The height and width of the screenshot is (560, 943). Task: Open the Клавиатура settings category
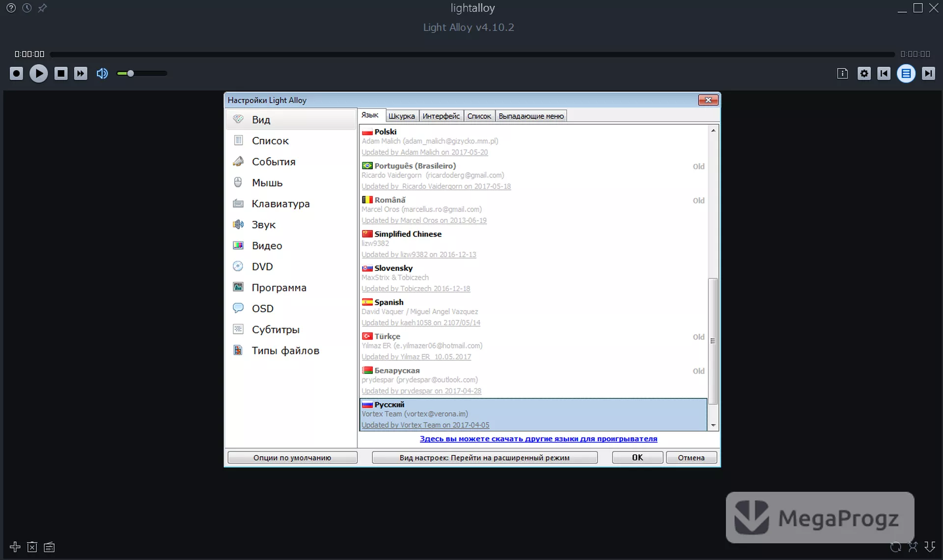point(291,204)
